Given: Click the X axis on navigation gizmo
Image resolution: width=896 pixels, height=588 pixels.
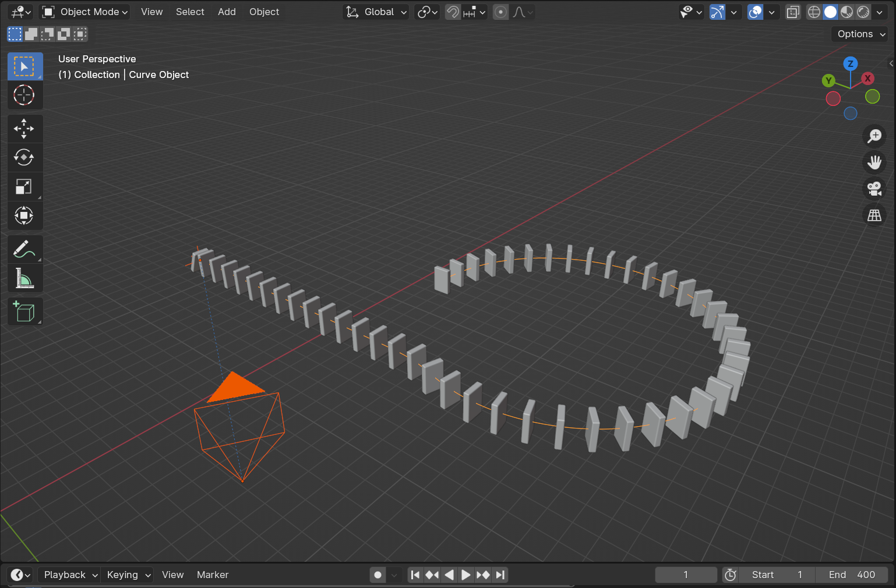Looking at the screenshot, I should coord(867,79).
